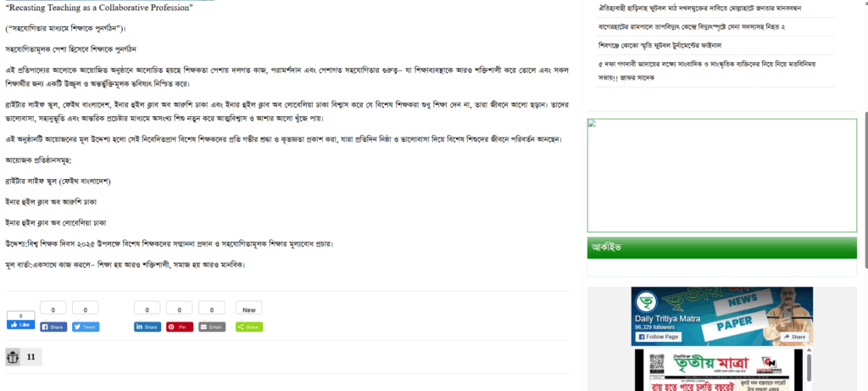Click the Daily Tritiya Matra profile logo

(x=645, y=301)
